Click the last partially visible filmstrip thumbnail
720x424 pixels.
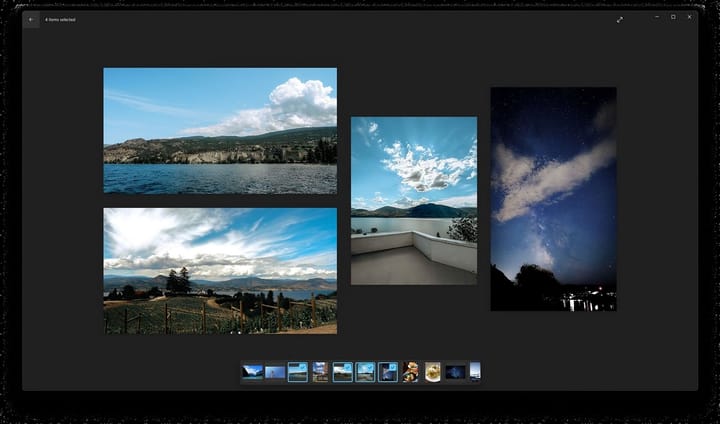(475, 372)
